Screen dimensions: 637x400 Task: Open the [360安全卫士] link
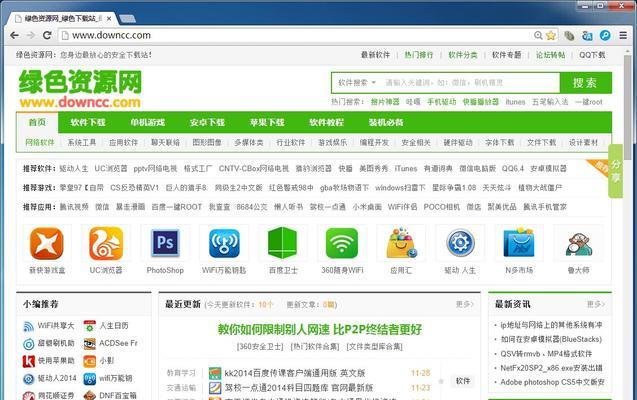tap(260, 346)
